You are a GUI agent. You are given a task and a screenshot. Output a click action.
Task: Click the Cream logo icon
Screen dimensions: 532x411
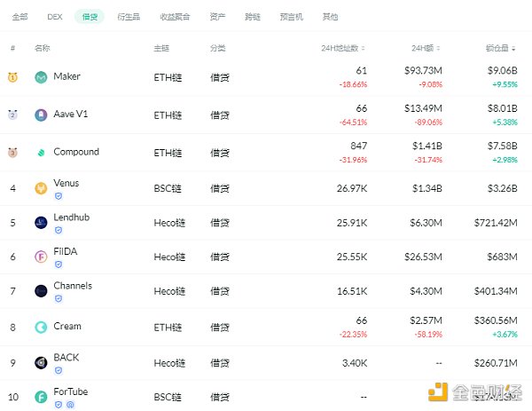click(x=41, y=327)
